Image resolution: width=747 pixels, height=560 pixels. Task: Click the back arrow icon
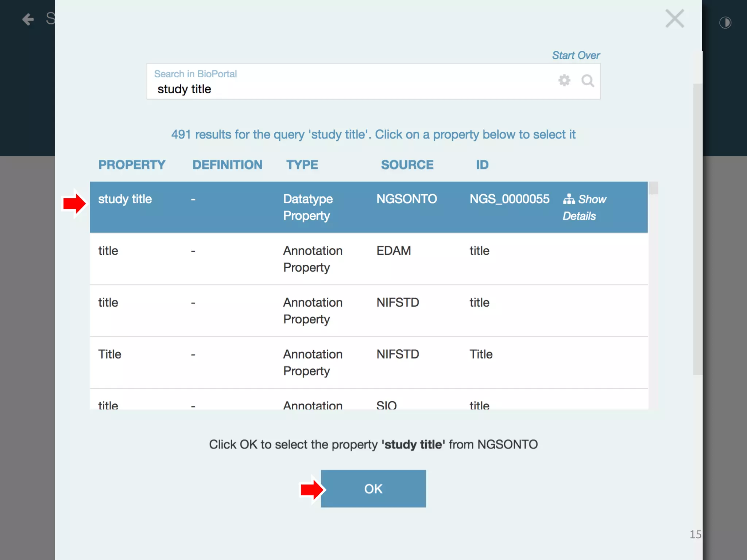click(x=28, y=19)
